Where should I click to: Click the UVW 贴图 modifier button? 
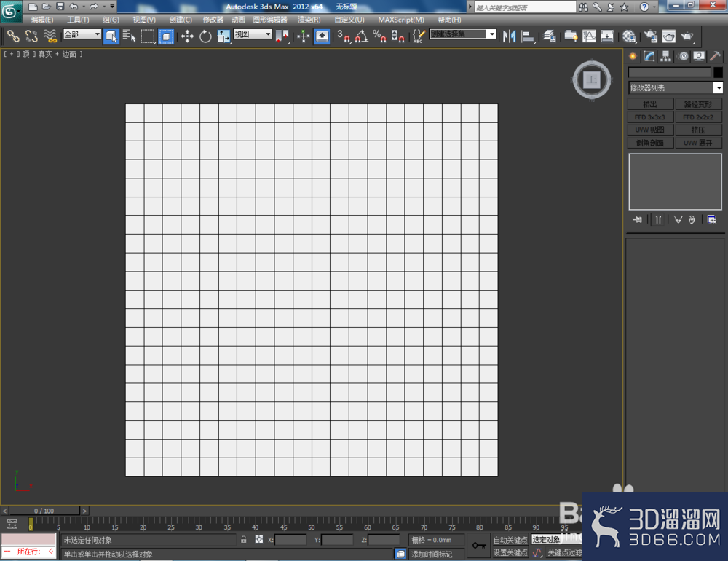[x=650, y=130]
